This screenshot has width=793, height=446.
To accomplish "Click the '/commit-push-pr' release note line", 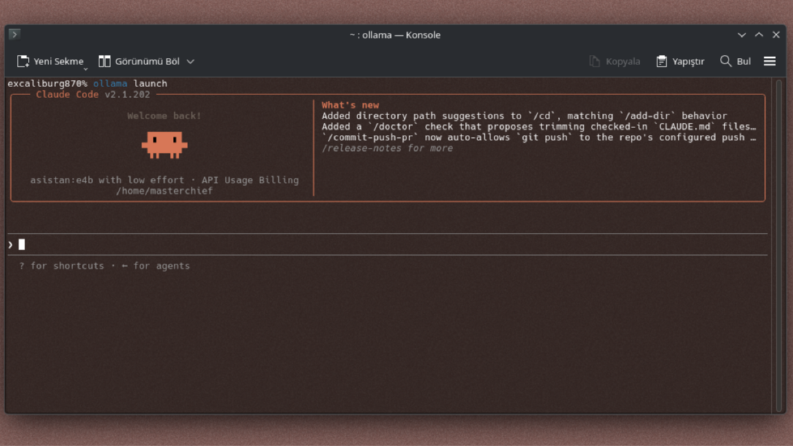I will [x=539, y=137].
